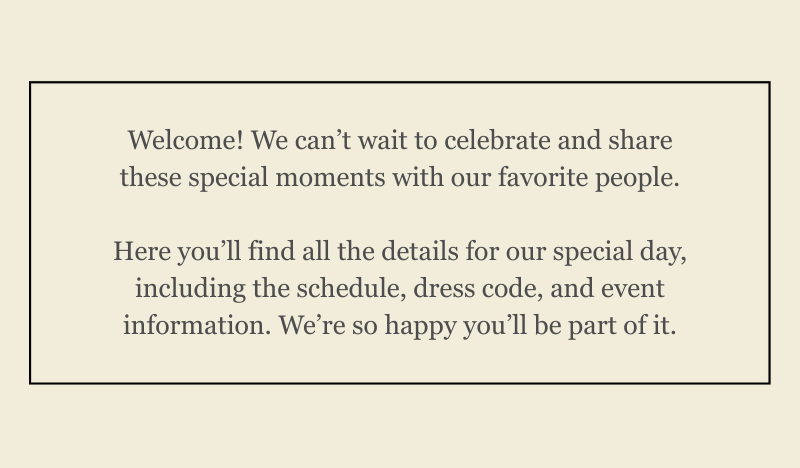Click the word "people." ending the first paragraph
This screenshot has height=468, width=800.
637,179
